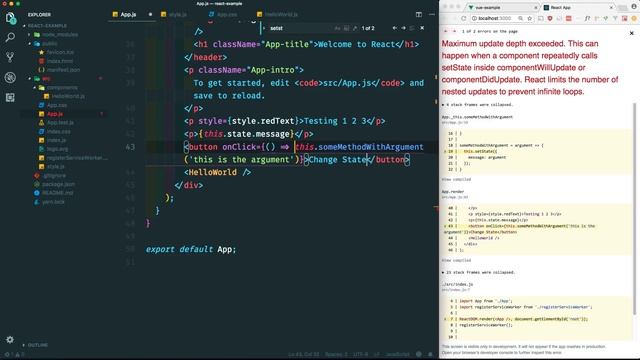The height and width of the screenshot is (360, 640).
Task: Open the Chrome profile icon
Action: (x=634, y=7)
